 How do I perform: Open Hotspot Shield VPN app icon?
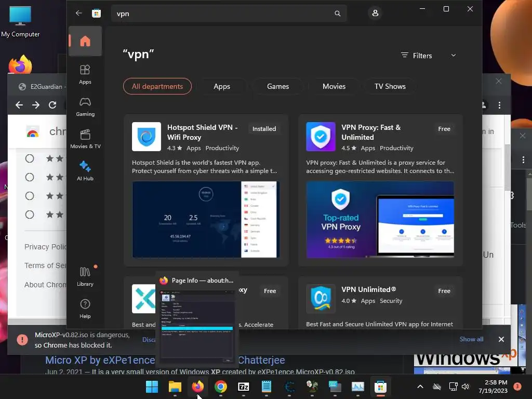[x=147, y=137]
